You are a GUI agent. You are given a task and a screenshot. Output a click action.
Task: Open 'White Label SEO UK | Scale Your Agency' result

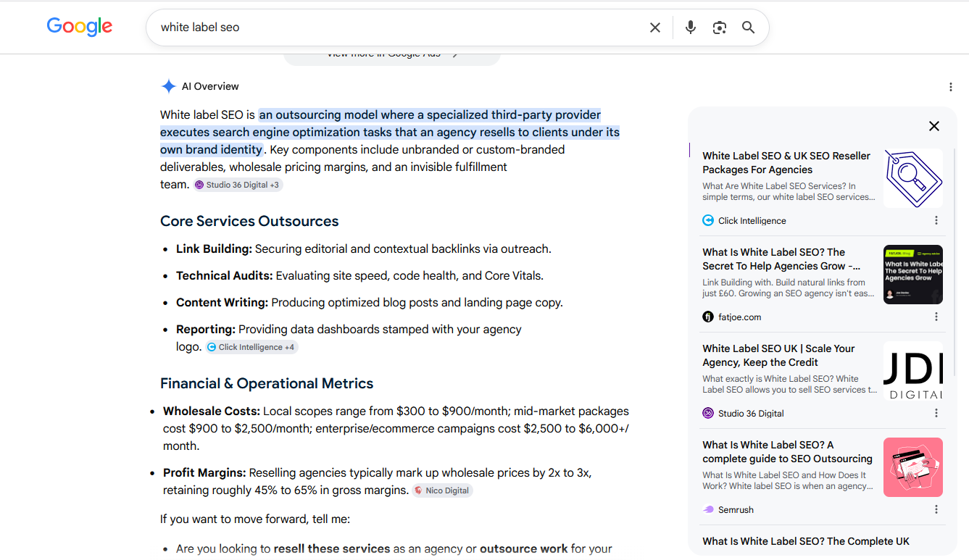click(778, 355)
